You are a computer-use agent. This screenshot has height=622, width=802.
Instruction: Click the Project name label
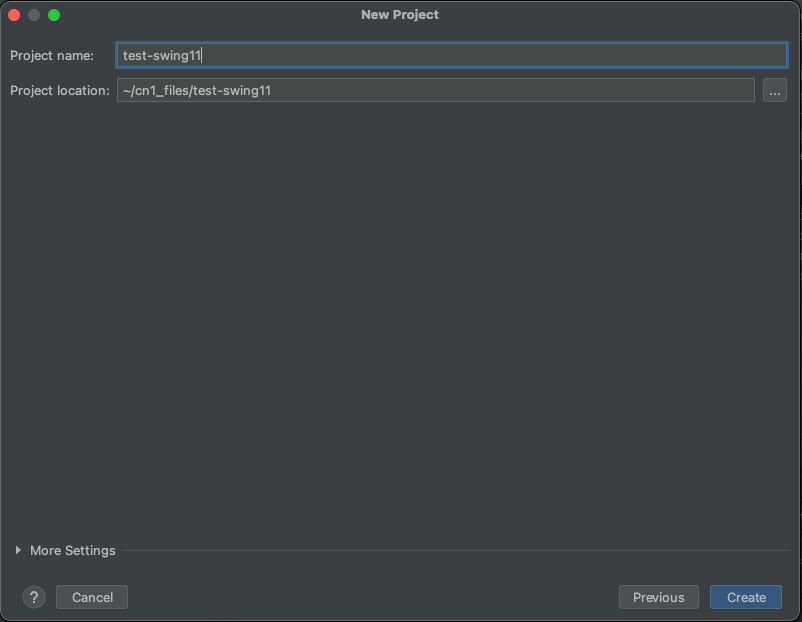(x=52, y=55)
